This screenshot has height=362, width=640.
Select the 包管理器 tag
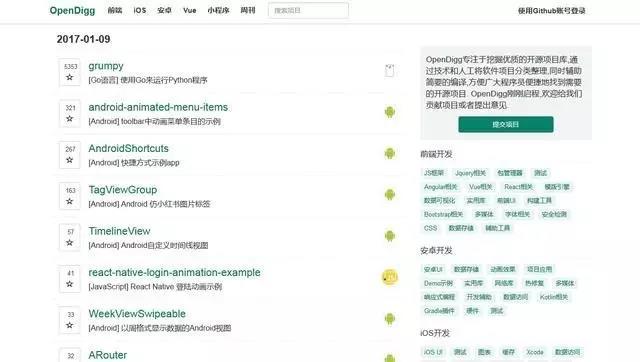(510, 173)
